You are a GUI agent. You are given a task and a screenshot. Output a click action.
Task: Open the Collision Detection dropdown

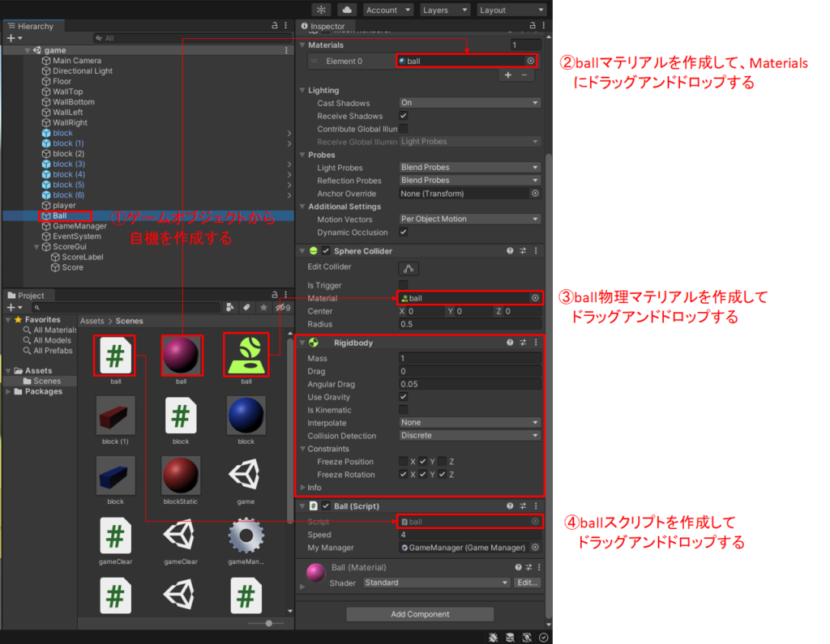(469, 435)
